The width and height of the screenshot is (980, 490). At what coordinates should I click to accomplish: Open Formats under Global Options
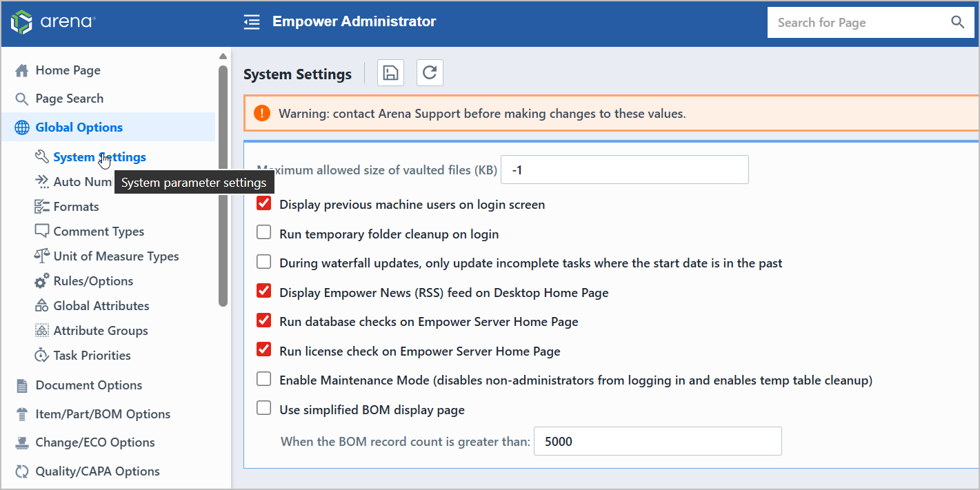(x=76, y=207)
